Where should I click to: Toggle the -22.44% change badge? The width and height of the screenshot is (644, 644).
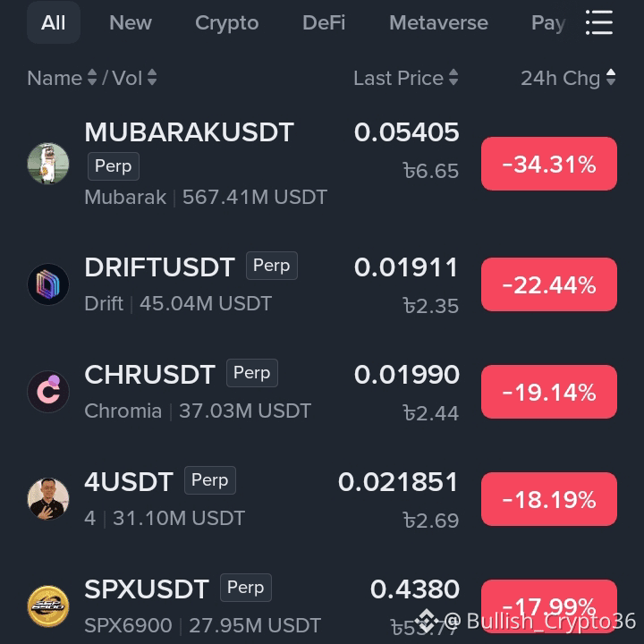[548, 284]
